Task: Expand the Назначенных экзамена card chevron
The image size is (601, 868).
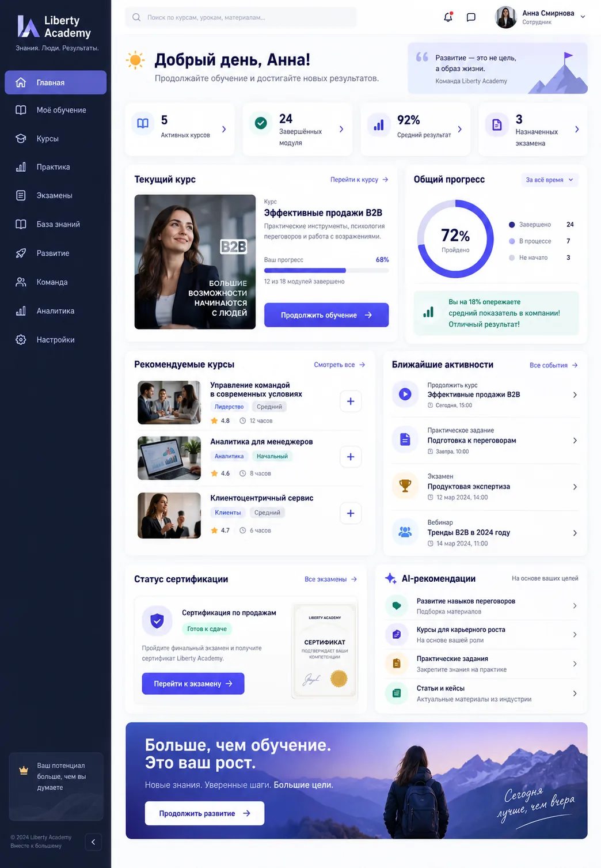Action: point(577,129)
